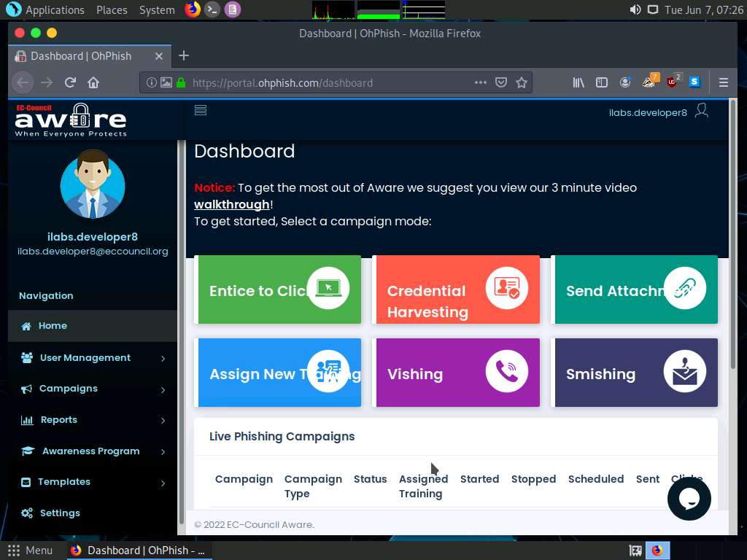747x560 pixels.
Task: Click the Settings gears icon in sidebar
Action: 27,513
